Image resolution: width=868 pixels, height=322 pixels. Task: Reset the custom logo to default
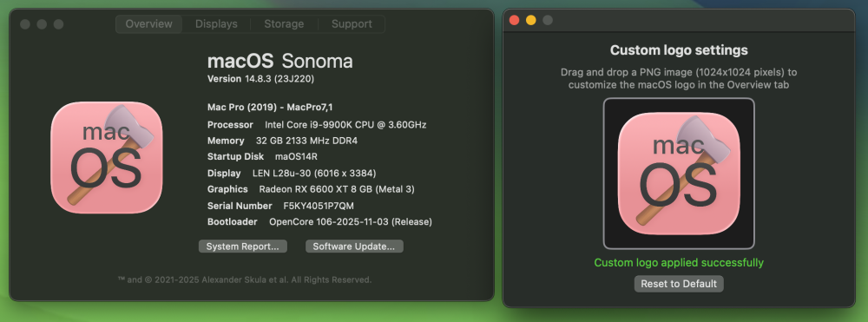point(679,284)
